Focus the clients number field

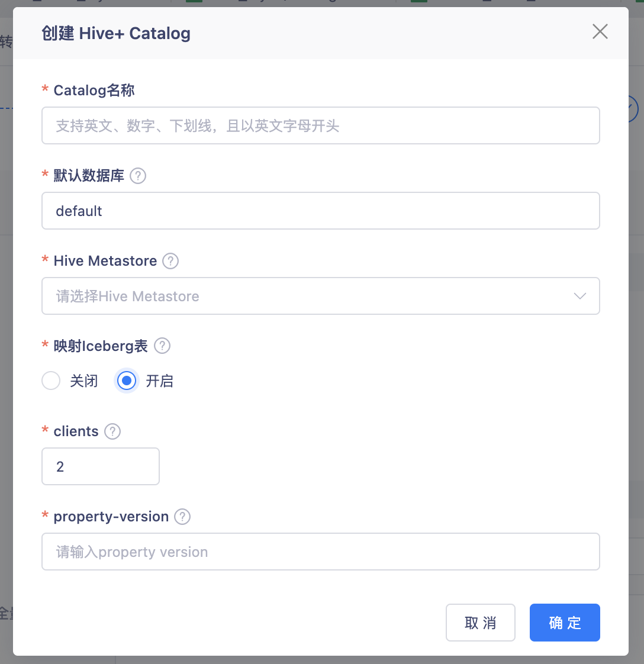pyautogui.click(x=101, y=466)
